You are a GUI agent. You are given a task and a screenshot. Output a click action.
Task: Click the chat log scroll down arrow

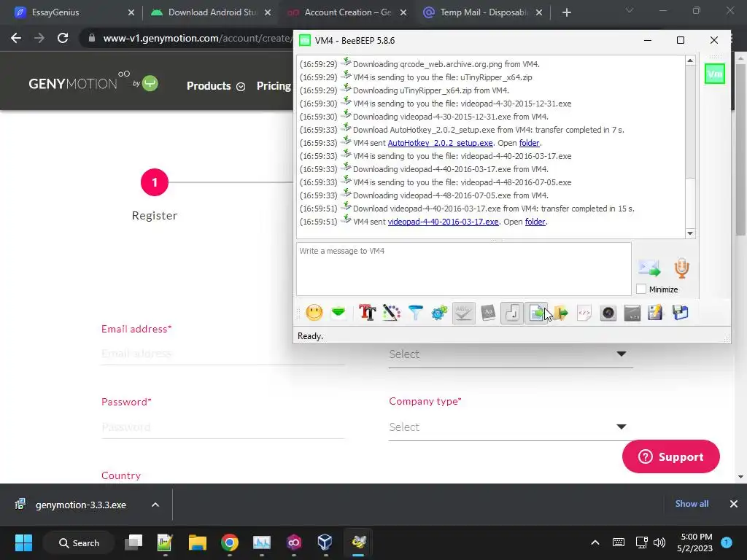pos(690,233)
